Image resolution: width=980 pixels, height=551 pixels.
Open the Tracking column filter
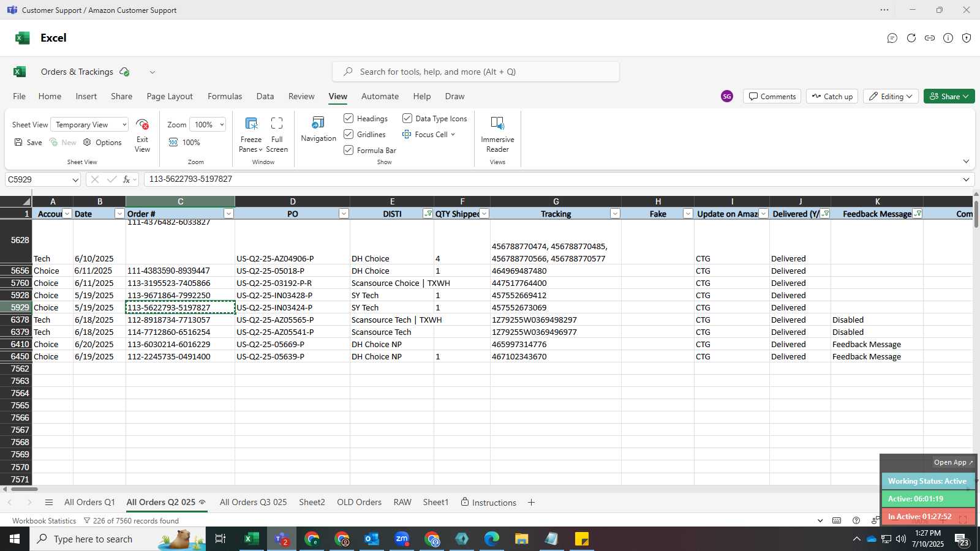(x=615, y=214)
